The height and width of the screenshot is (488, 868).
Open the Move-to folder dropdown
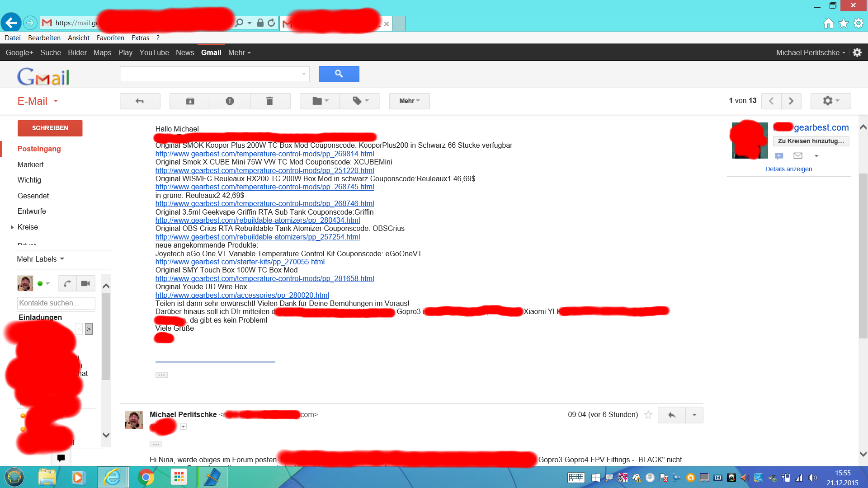tap(320, 101)
